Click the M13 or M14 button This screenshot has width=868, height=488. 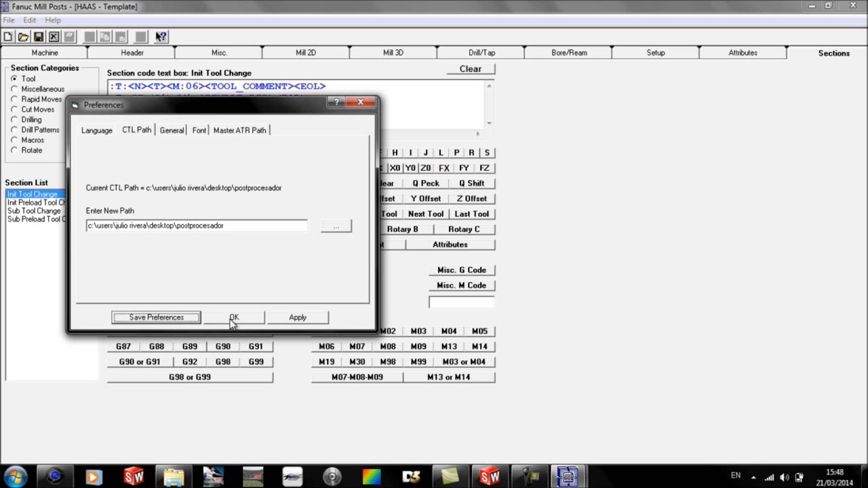[x=449, y=377]
